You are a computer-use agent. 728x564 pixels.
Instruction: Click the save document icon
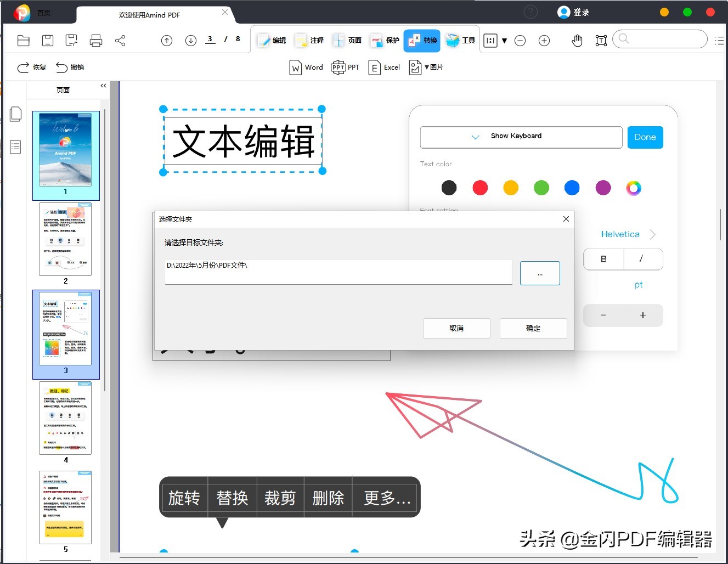[x=48, y=41]
